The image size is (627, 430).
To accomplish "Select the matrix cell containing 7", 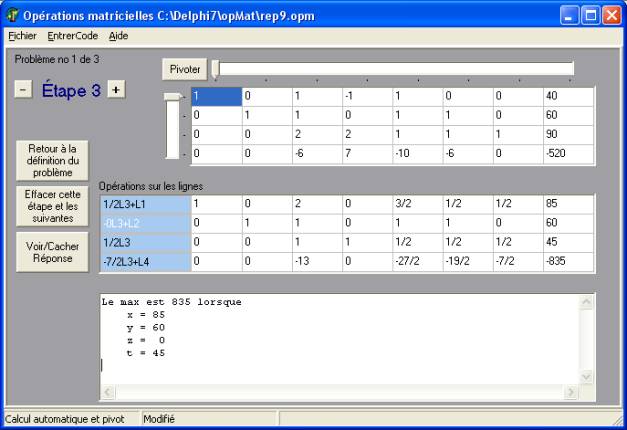I will click(x=367, y=154).
